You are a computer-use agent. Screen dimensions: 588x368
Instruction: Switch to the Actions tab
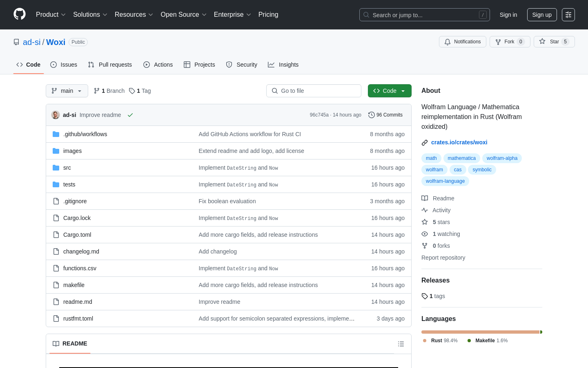(158, 65)
